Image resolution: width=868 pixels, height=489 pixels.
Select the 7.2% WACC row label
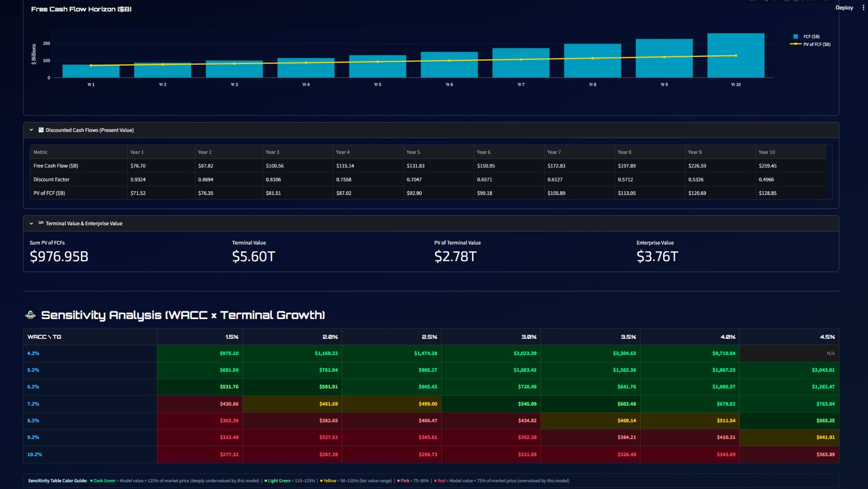point(33,404)
